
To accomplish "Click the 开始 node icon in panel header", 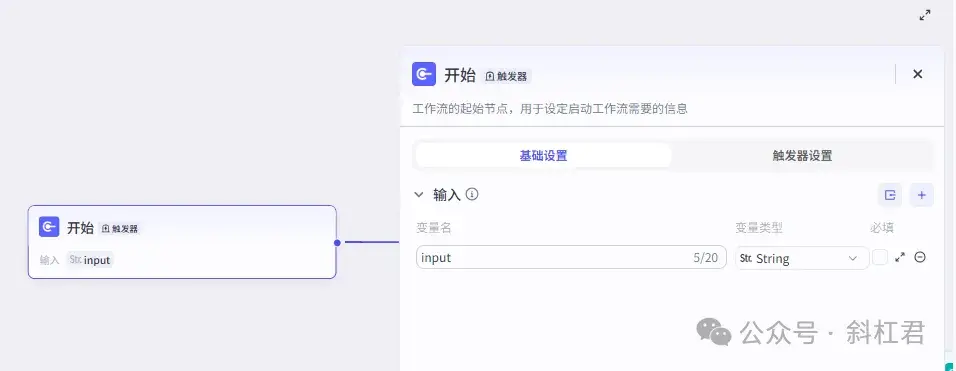I will click(x=424, y=74).
